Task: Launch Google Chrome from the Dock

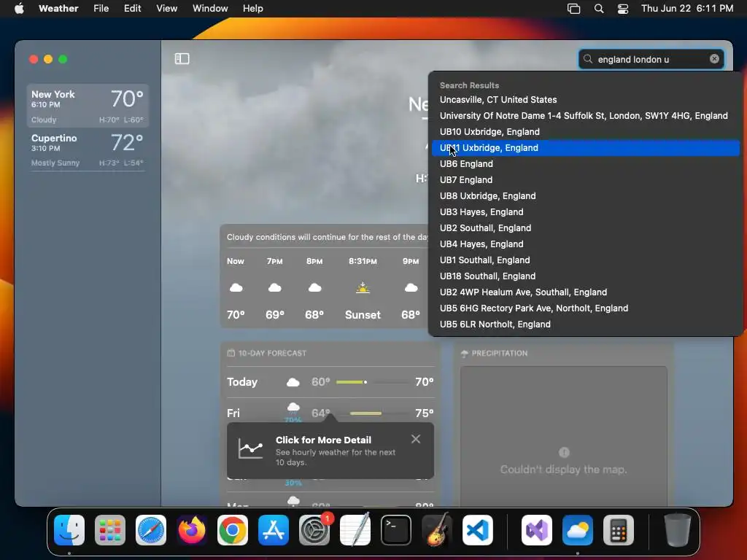Action: click(x=233, y=530)
